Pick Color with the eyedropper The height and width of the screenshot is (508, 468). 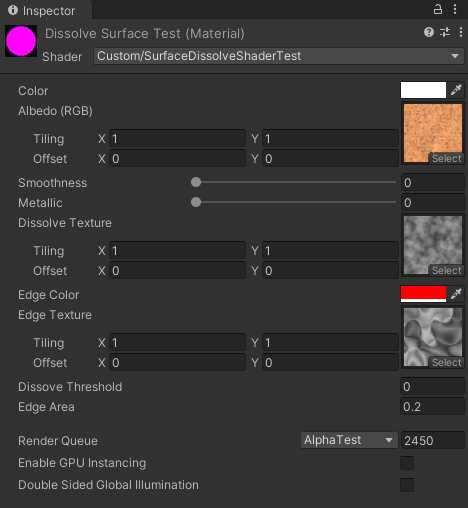[x=456, y=90]
